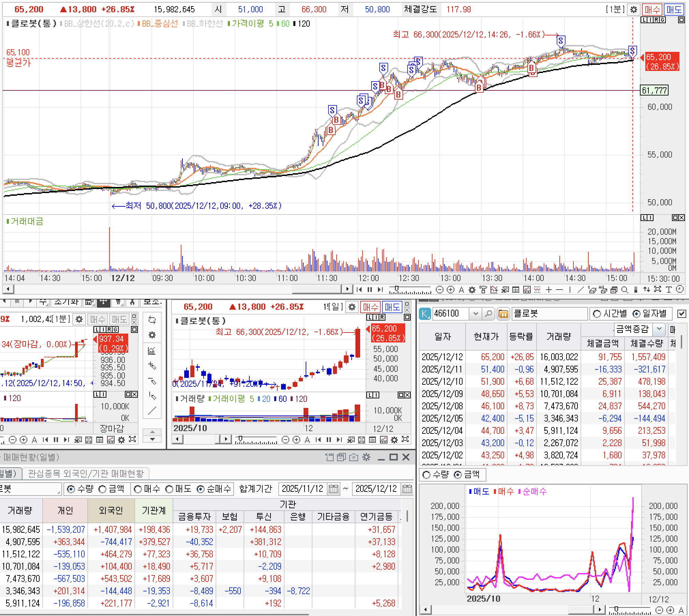
Task: Switch to 관심종목 외국인/기관 매매현황 tab
Action: pyautogui.click(x=86, y=473)
